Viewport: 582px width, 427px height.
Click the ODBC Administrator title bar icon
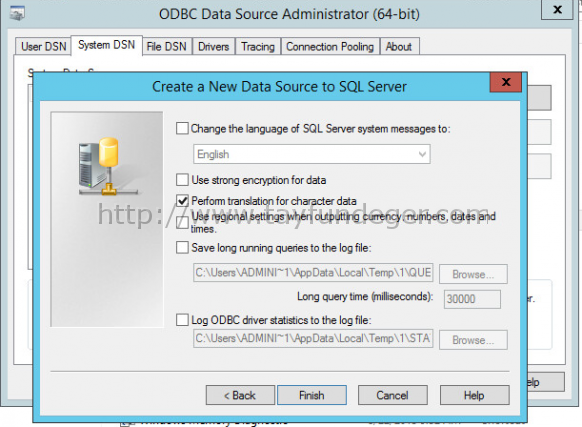coord(17,14)
